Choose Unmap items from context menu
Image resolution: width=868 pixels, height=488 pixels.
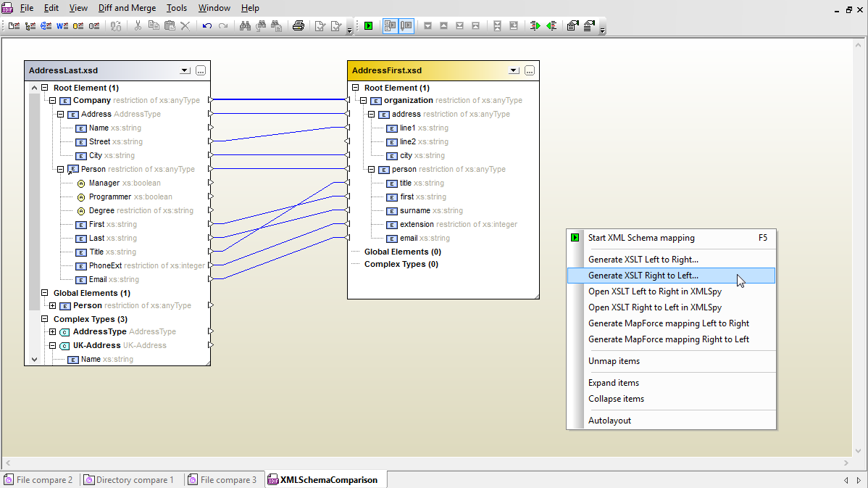point(671,361)
